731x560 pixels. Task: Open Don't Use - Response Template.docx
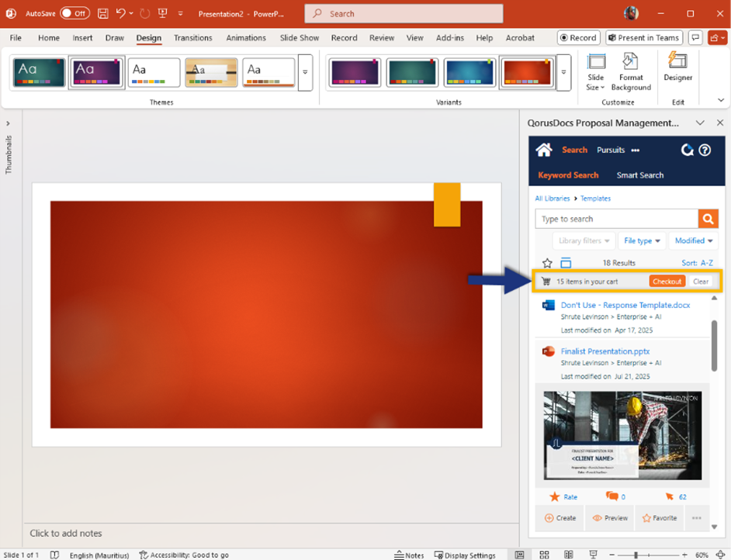point(625,305)
